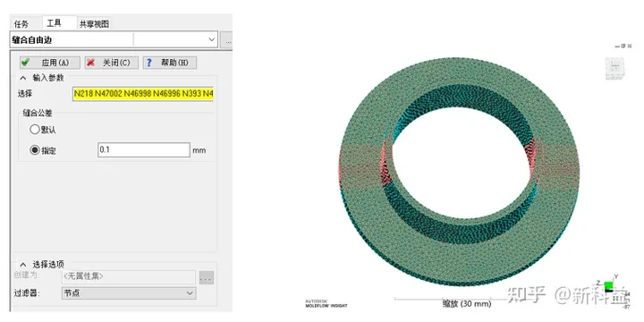Click the ring mesh model
This screenshot has height=322, width=644.
[459, 172]
